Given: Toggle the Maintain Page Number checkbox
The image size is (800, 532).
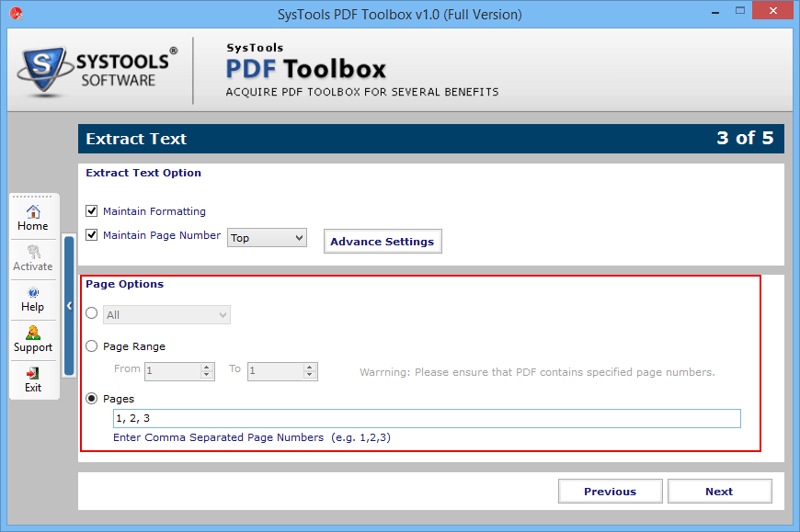Looking at the screenshot, I should [92, 235].
